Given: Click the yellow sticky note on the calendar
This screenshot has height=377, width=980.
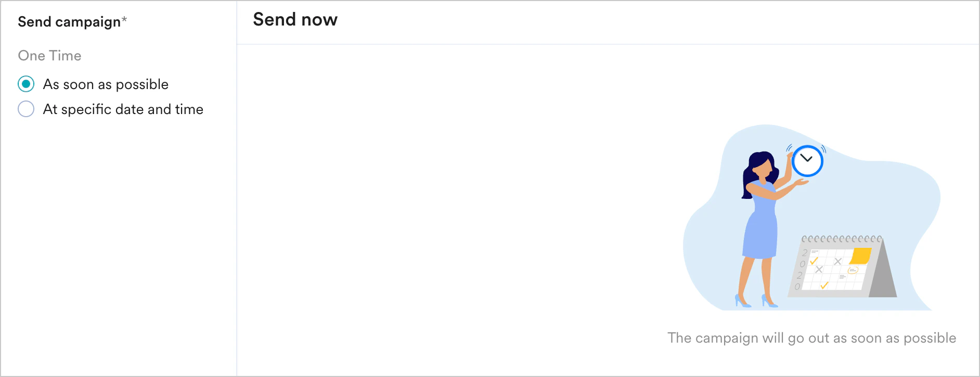Looking at the screenshot, I should coord(861,256).
